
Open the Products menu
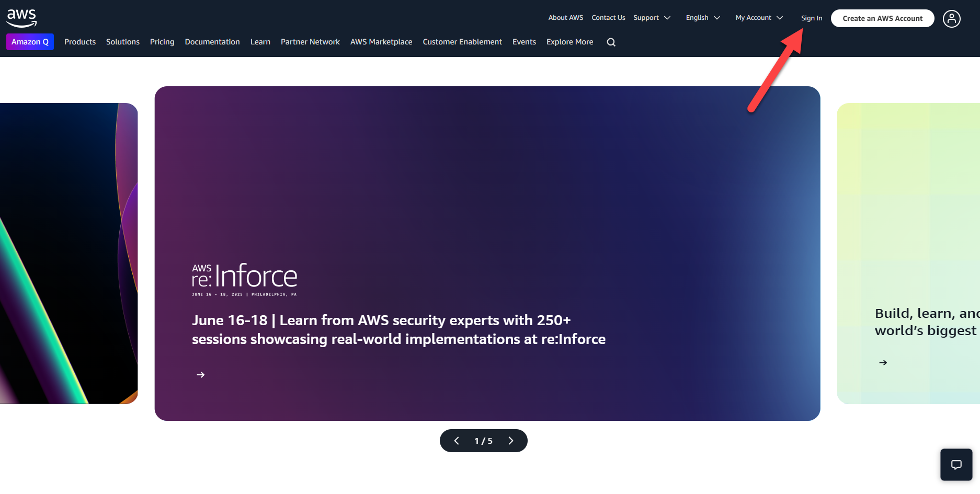[80, 42]
